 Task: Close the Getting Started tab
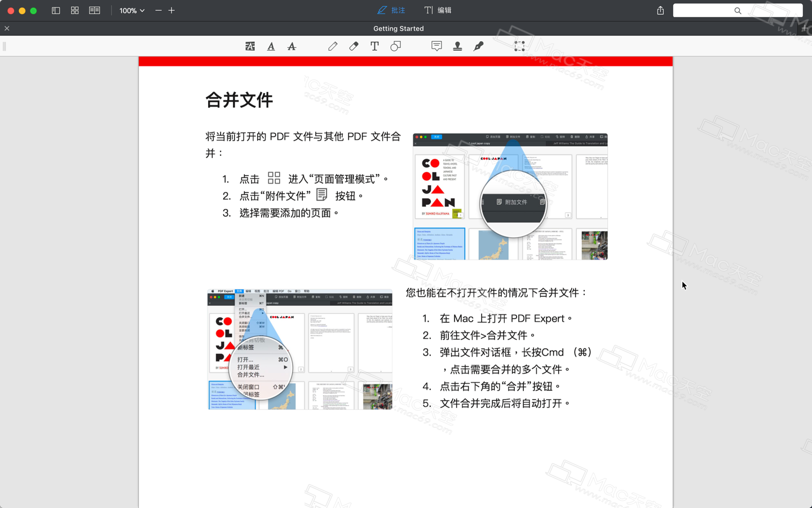point(7,28)
